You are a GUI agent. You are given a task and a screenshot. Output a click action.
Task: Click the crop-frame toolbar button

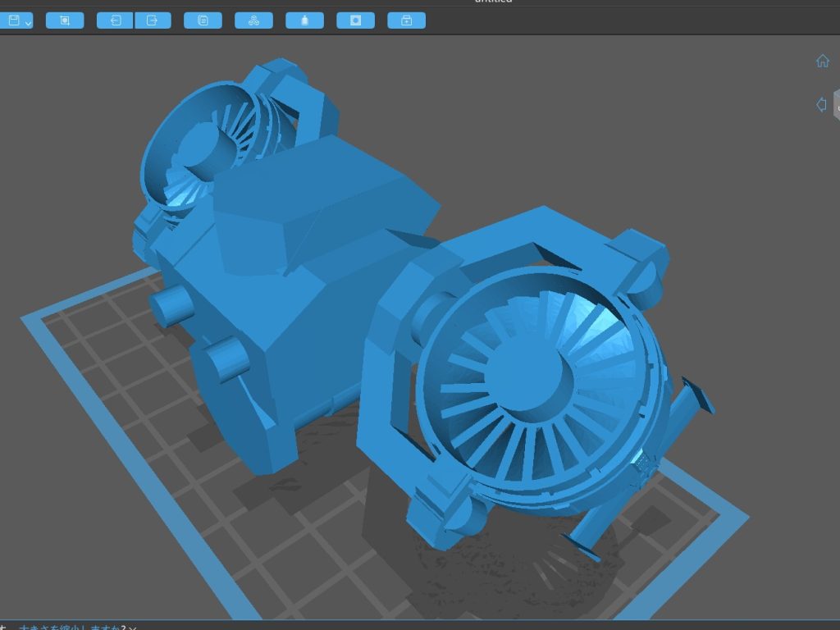[65, 21]
